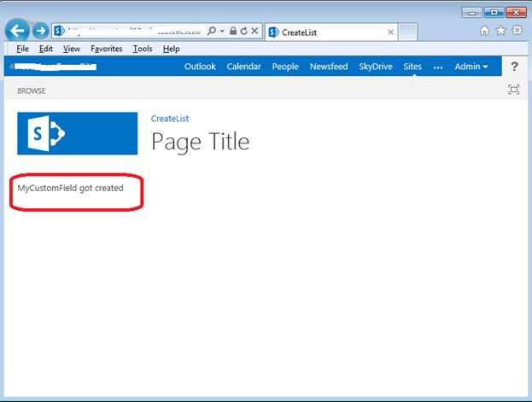Click the redacted site name link in suite bar
532x402 pixels.
[56, 67]
